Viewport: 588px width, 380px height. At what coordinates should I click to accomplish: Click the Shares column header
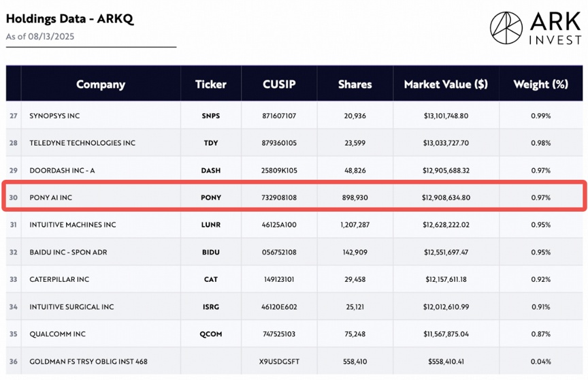pyautogui.click(x=355, y=84)
